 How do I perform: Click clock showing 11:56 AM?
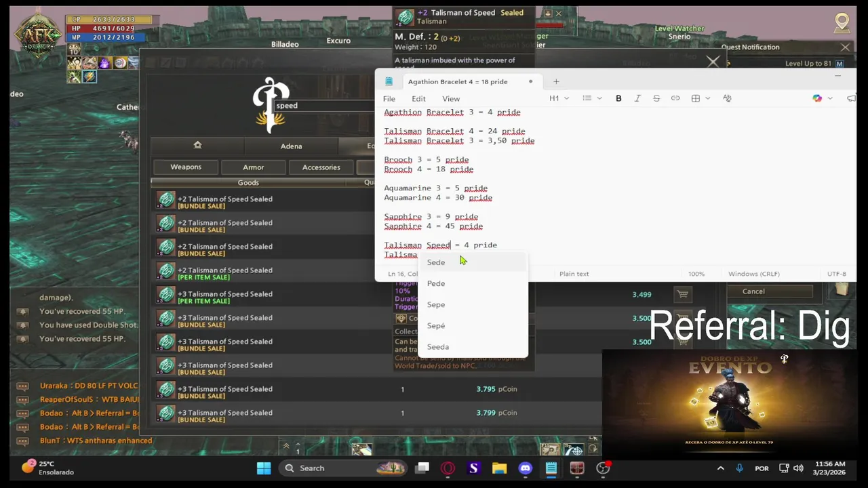pyautogui.click(x=831, y=468)
